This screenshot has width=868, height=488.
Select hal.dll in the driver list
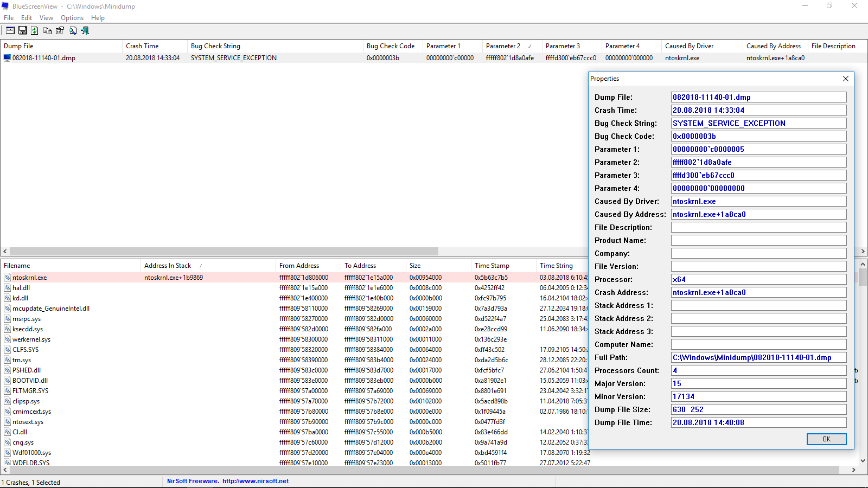click(21, 288)
